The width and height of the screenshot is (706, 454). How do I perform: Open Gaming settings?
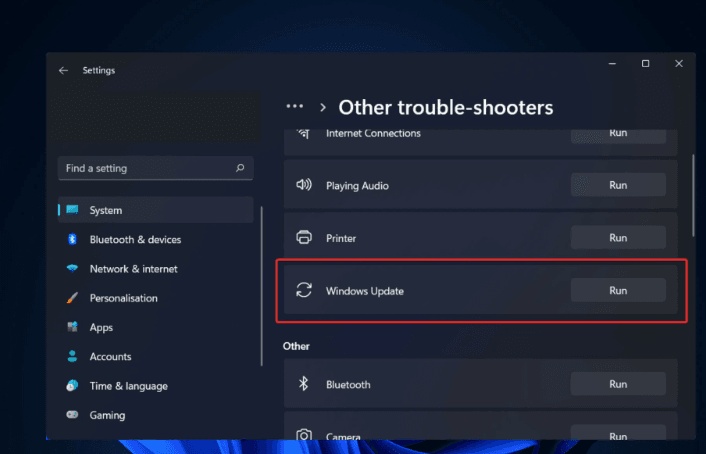tap(156, 415)
